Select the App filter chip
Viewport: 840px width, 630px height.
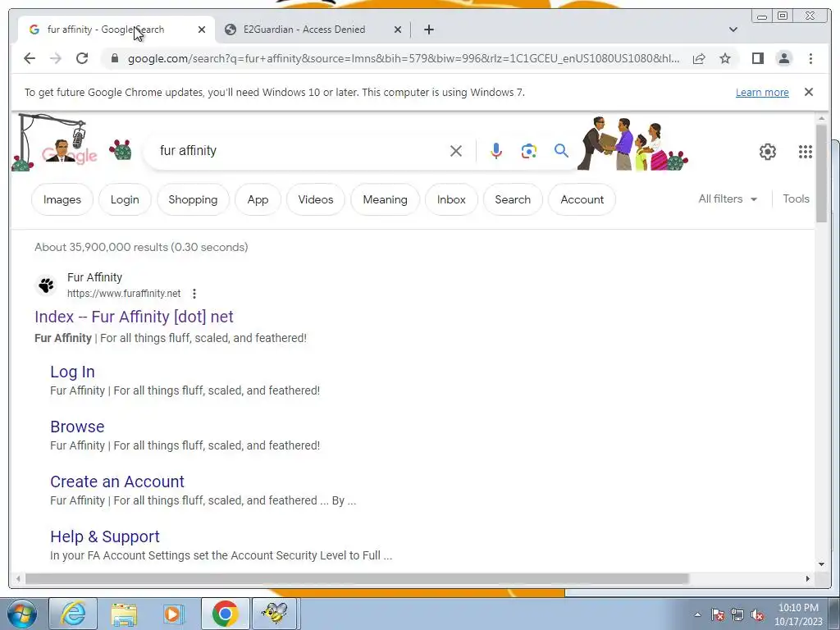tap(258, 200)
